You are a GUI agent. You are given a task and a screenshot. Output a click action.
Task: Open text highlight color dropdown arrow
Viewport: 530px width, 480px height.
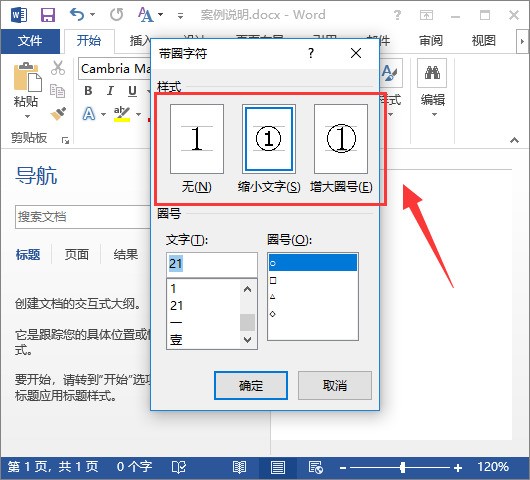[139, 114]
